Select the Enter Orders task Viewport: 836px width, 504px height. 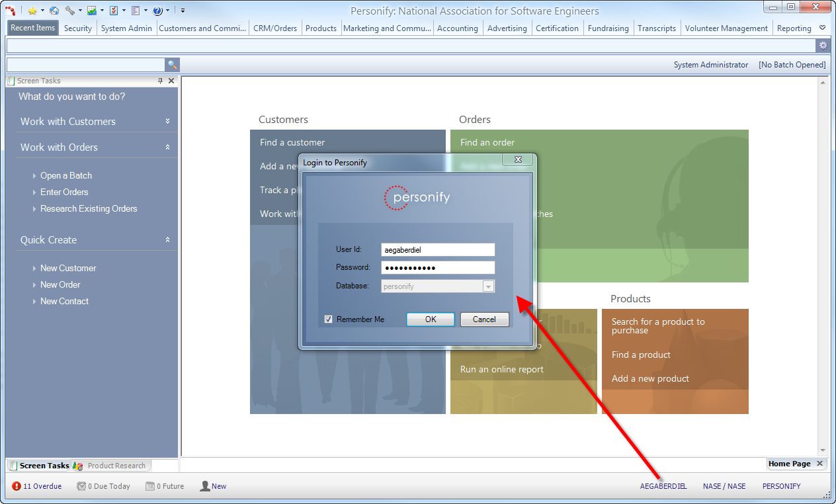click(x=64, y=192)
